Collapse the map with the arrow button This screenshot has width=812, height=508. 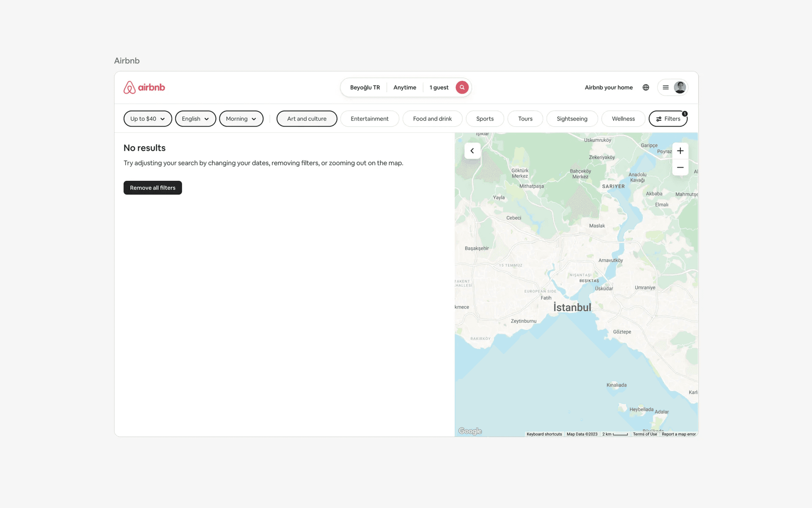[x=472, y=151]
